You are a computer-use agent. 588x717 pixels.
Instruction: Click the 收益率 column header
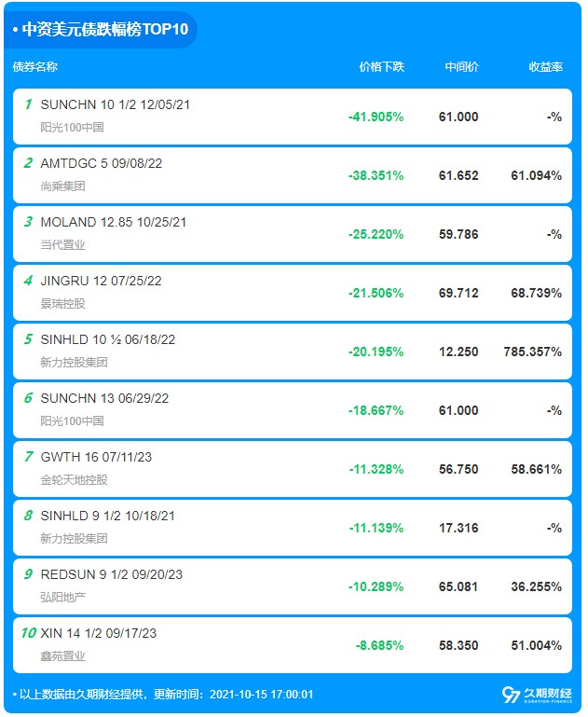click(x=545, y=67)
